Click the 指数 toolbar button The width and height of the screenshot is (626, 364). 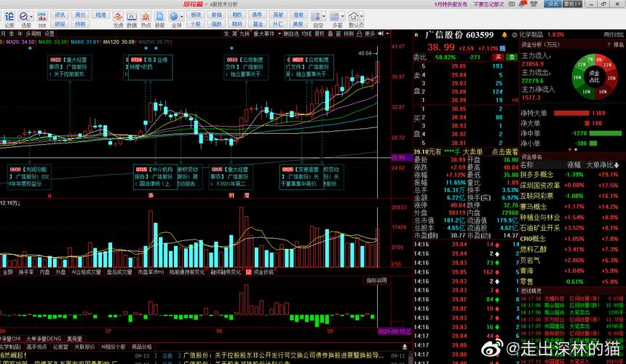click(216, 24)
